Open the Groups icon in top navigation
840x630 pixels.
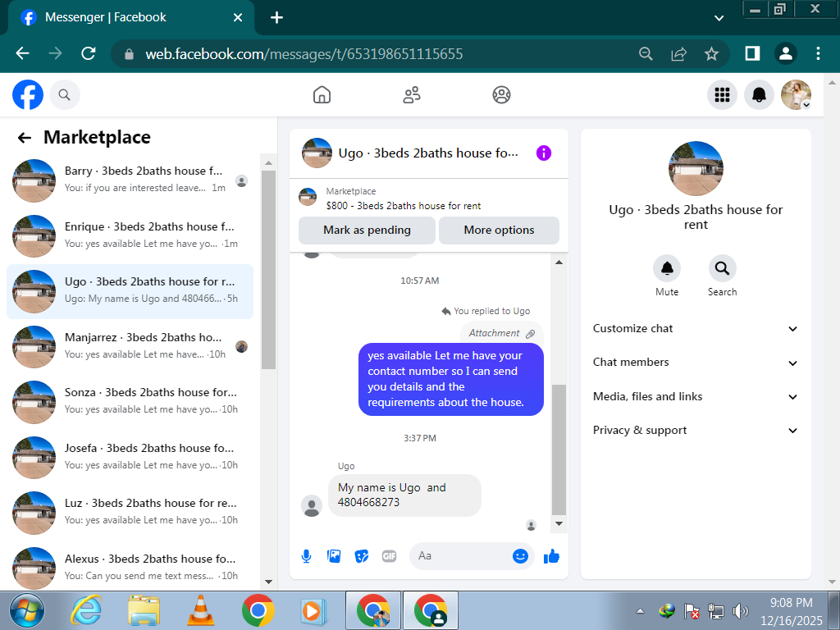(501, 95)
